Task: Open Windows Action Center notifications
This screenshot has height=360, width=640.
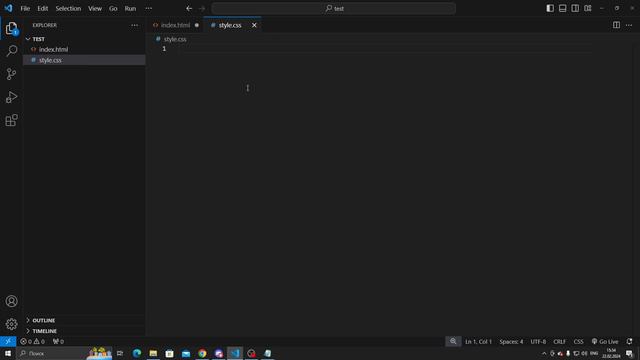Action: point(629,353)
